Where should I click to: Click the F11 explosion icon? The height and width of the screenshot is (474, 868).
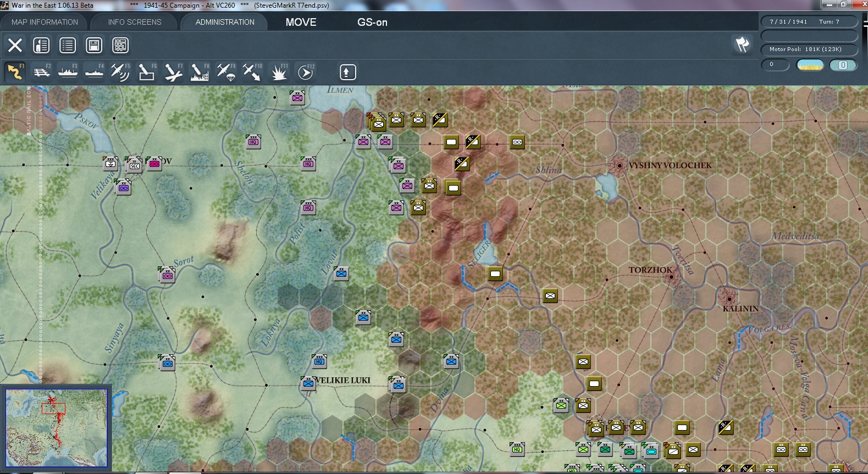(x=279, y=72)
